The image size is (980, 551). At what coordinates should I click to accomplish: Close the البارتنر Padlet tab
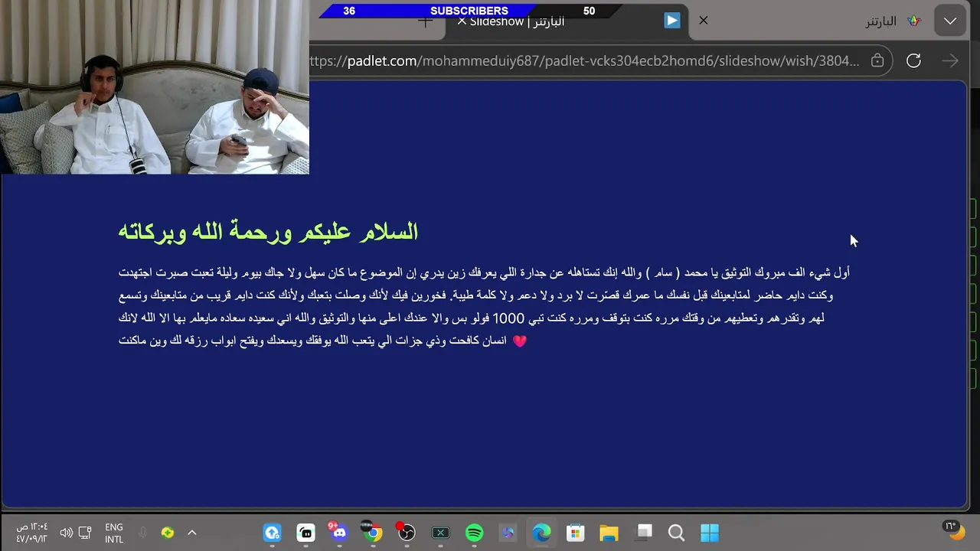coord(704,21)
